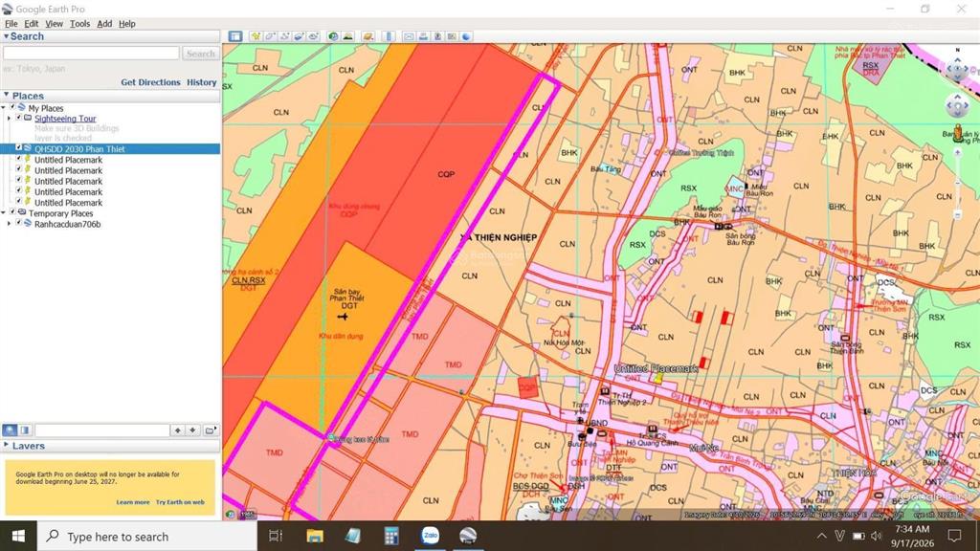Click the Record a Tour icon
This screenshot has width=980, height=551.
click(x=313, y=36)
